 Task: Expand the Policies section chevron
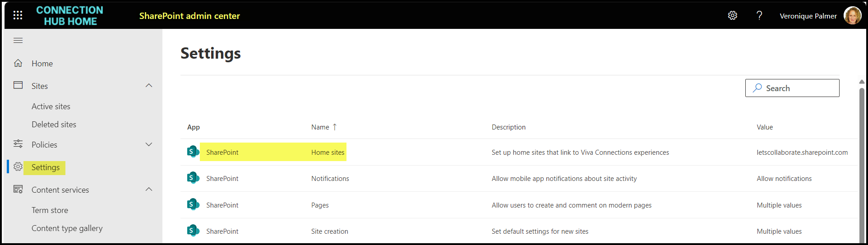click(x=149, y=144)
